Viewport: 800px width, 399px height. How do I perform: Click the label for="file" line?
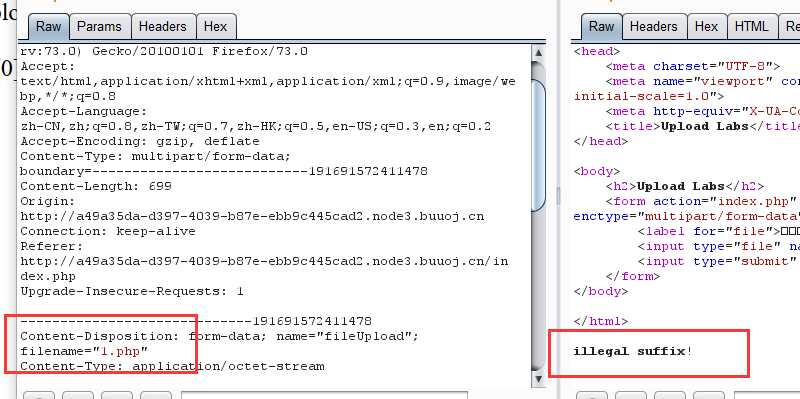click(x=719, y=231)
